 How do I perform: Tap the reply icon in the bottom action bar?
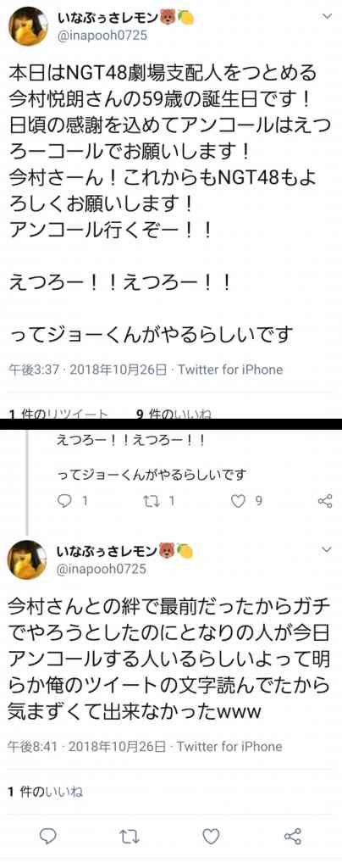[49, 836]
